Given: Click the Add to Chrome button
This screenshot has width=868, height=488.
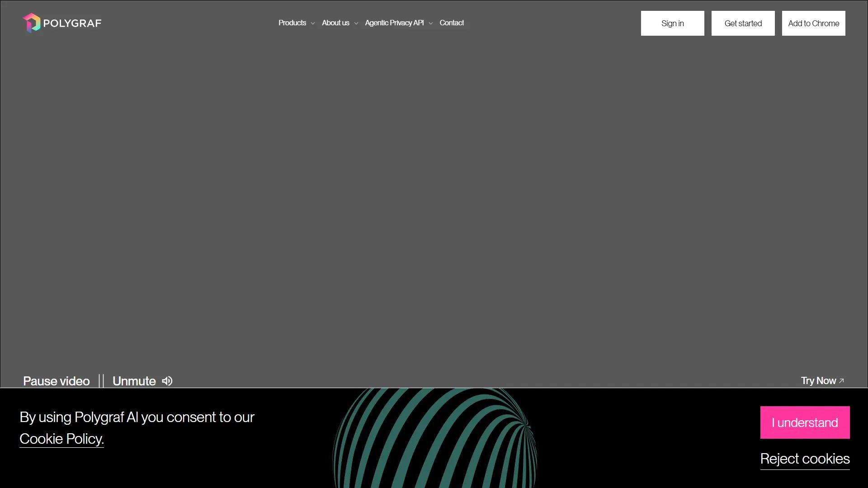Looking at the screenshot, I should pos(813,23).
